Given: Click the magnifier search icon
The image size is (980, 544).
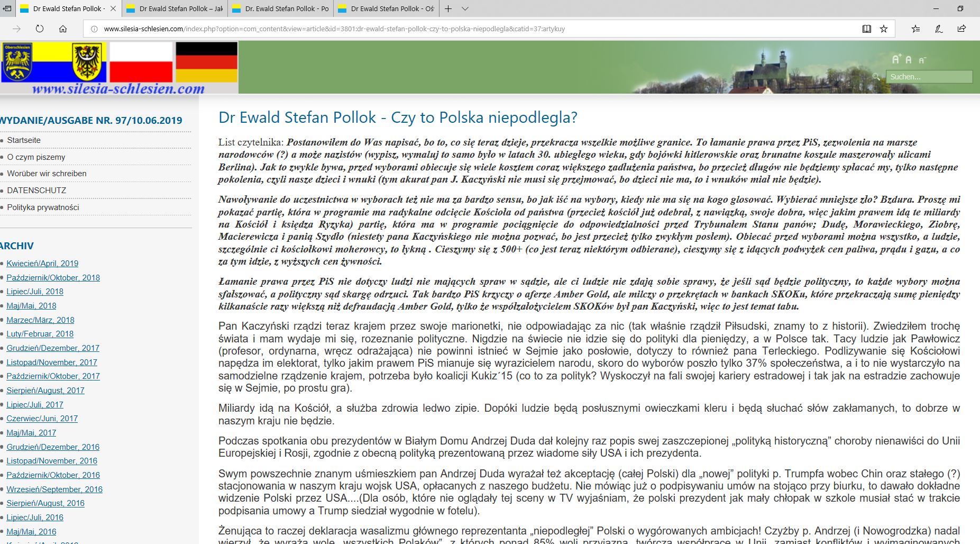Looking at the screenshot, I should [x=876, y=77].
